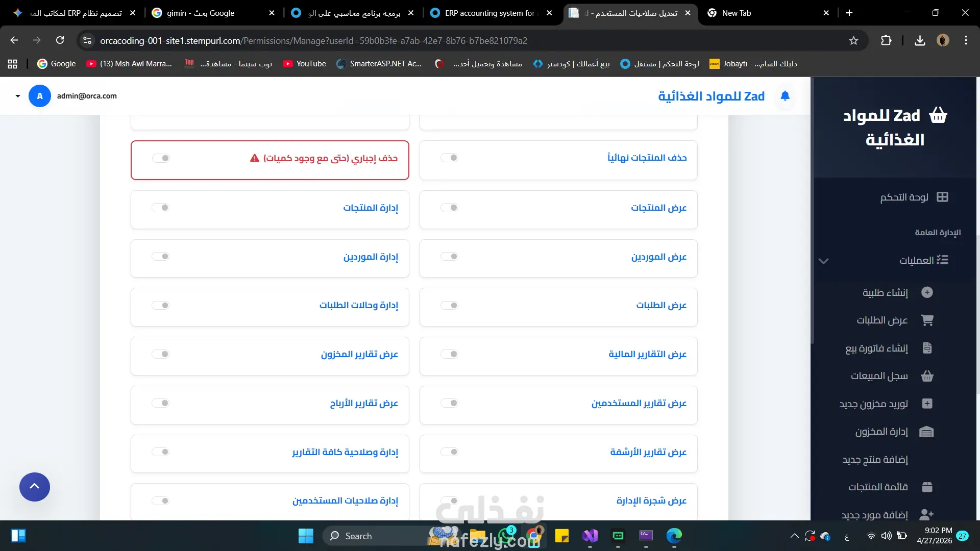Open a new browser tab
Image resolution: width=980 pixels, height=551 pixels.
(849, 13)
